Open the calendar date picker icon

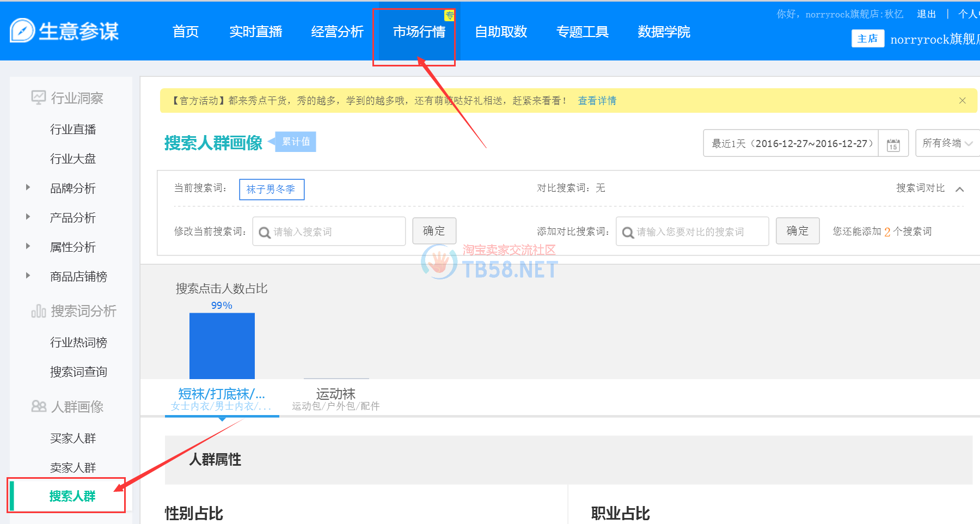click(x=893, y=144)
